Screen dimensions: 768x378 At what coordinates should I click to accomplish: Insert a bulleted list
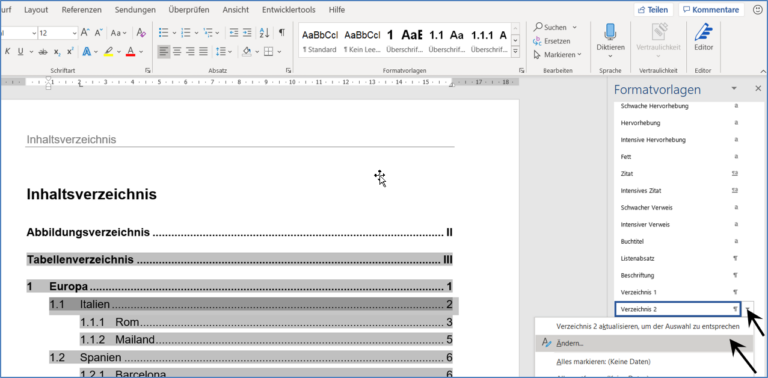[x=164, y=33]
